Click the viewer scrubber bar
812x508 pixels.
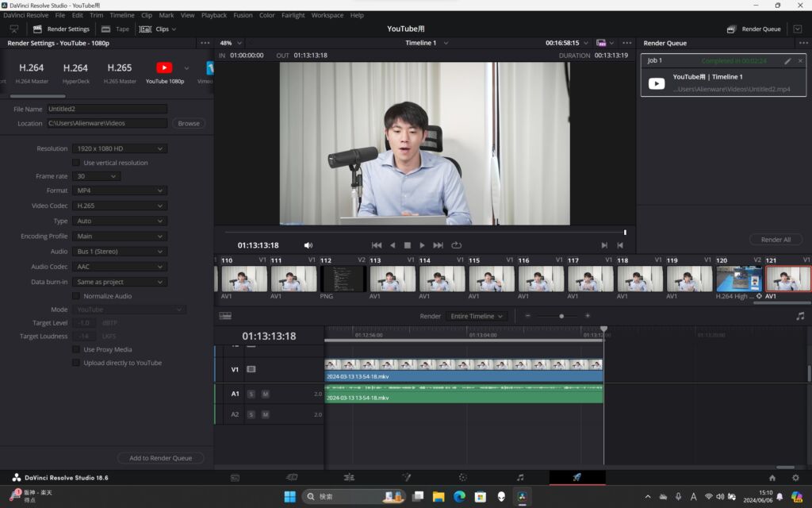point(425,233)
